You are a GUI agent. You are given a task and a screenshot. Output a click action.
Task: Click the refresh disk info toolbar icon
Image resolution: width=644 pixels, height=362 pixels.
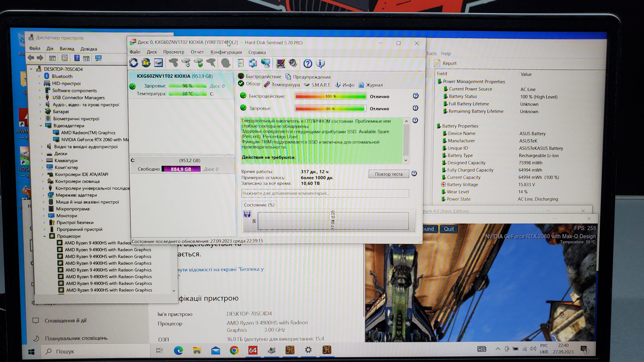(134, 63)
